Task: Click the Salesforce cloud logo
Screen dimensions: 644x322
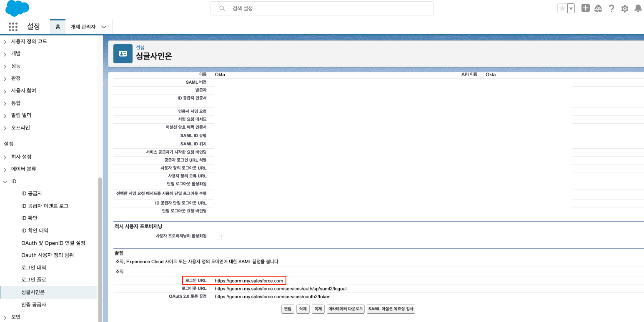Action: pos(17,8)
